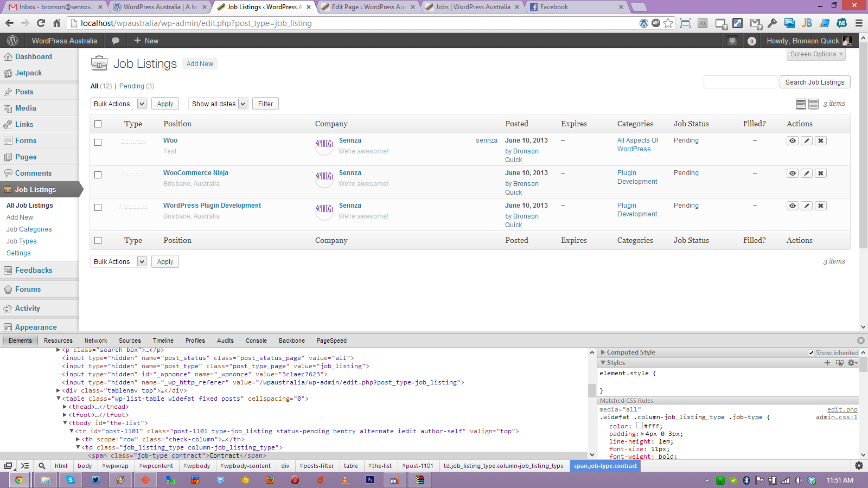Add new style rule plus icon
Image resolution: width=868 pixels, height=488 pixels.
[x=827, y=363]
